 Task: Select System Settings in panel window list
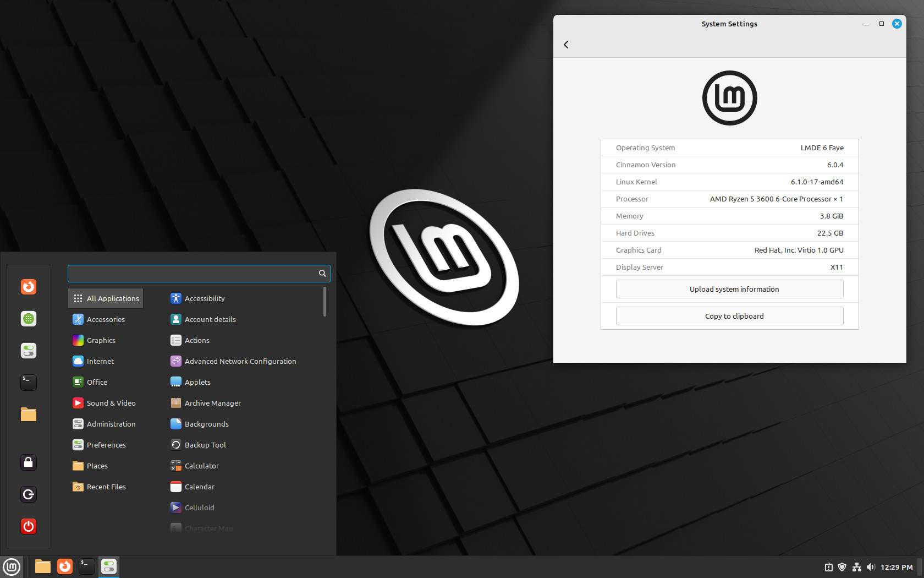click(x=109, y=566)
